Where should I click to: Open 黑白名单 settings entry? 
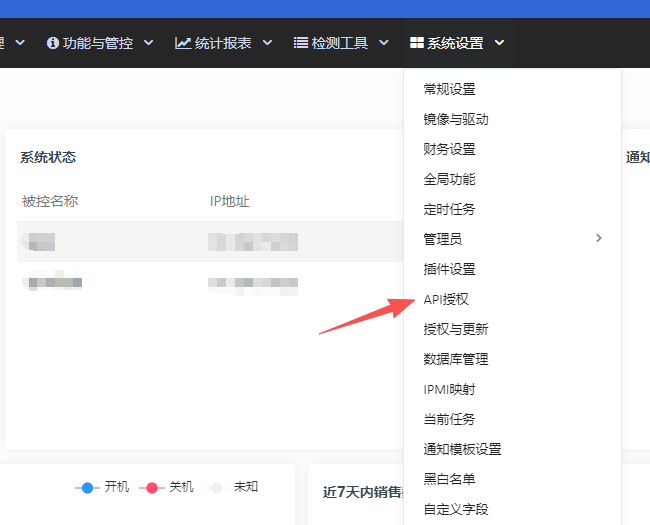click(x=449, y=479)
